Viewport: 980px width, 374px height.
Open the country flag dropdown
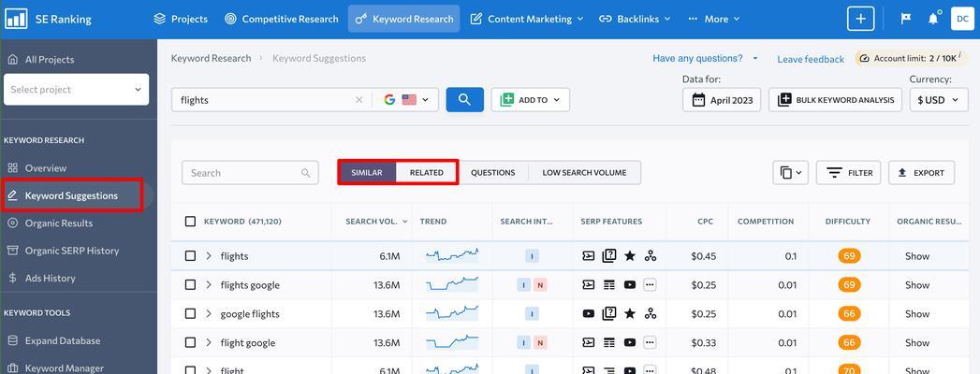point(416,100)
